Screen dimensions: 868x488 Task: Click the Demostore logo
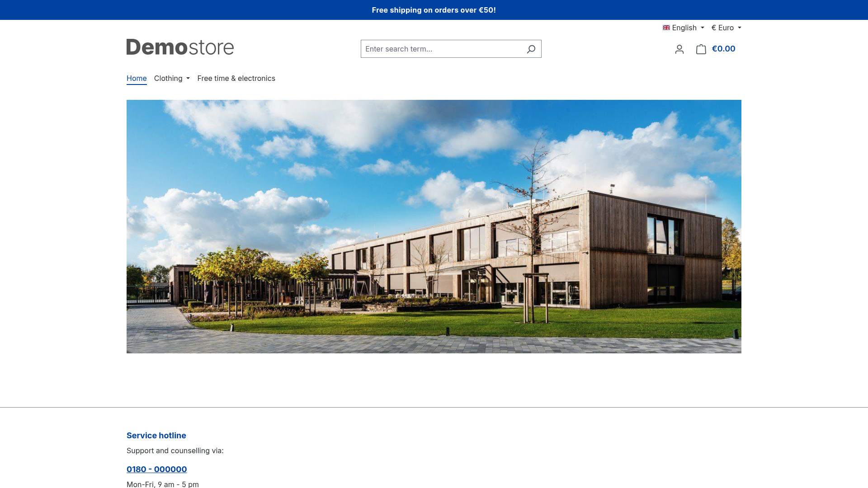point(180,47)
